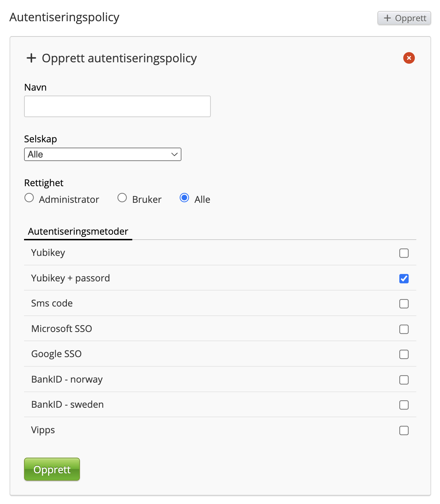Tick the Microsoft SSO checkbox

point(404,329)
